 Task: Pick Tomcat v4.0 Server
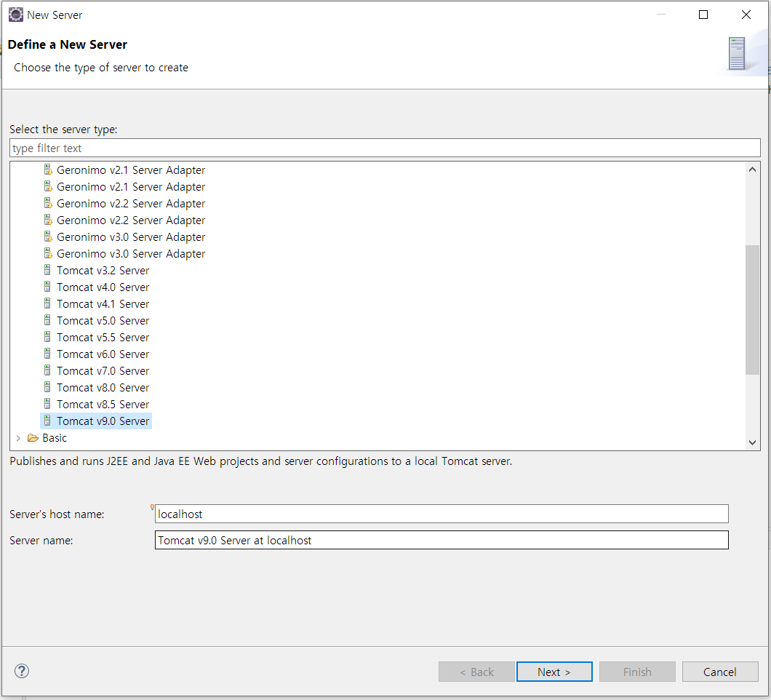(x=103, y=287)
